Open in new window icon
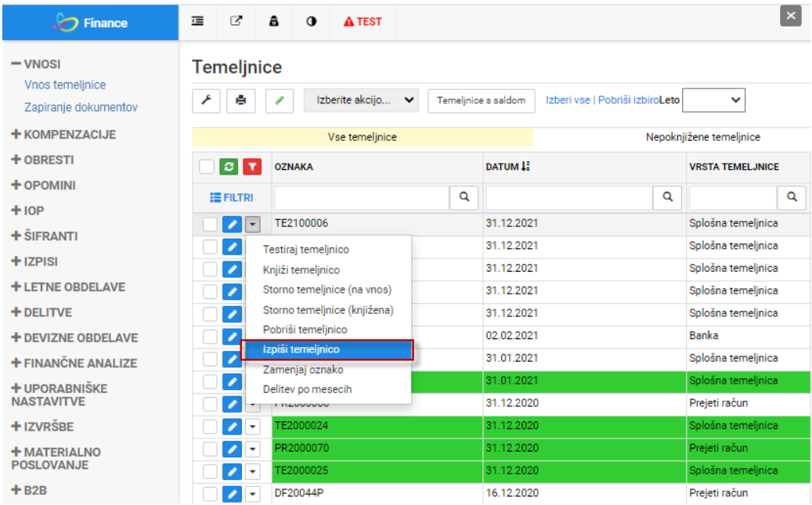Viewport: 812px width, 505px height. click(x=236, y=21)
